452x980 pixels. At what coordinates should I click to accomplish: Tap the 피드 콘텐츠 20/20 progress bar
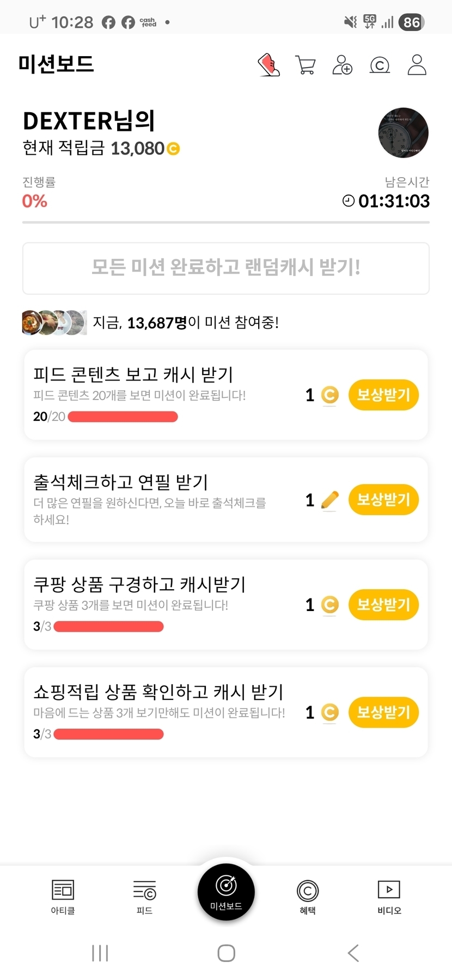point(123,417)
